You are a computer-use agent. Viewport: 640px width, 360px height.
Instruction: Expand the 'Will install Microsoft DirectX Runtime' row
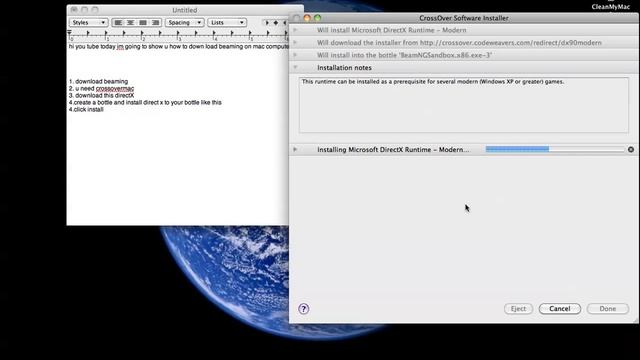tap(295, 30)
